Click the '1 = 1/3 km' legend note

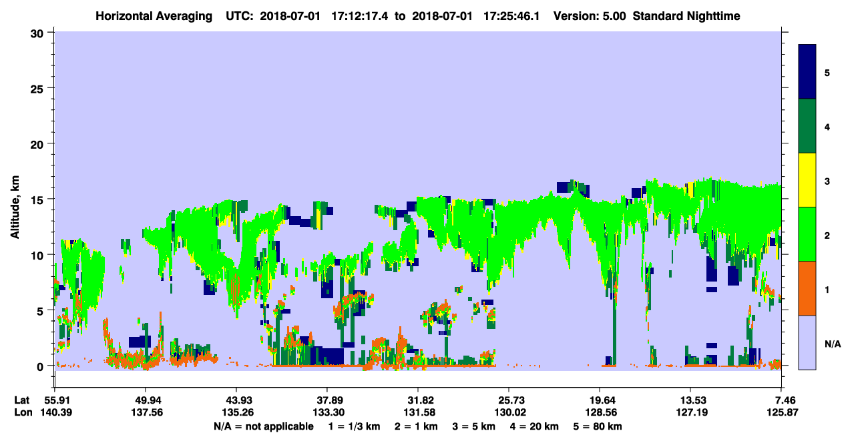(354, 426)
